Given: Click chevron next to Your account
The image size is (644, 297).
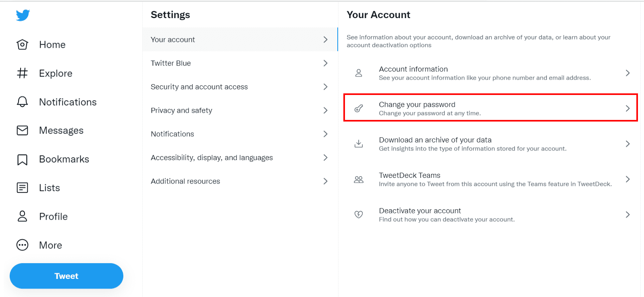Looking at the screenshot, I should [x=326, y=39].
